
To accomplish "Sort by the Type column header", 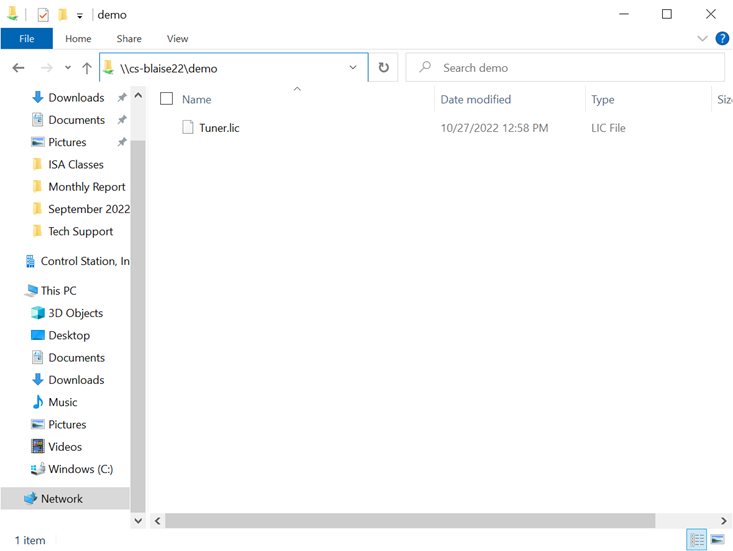I will click(603, 100).
